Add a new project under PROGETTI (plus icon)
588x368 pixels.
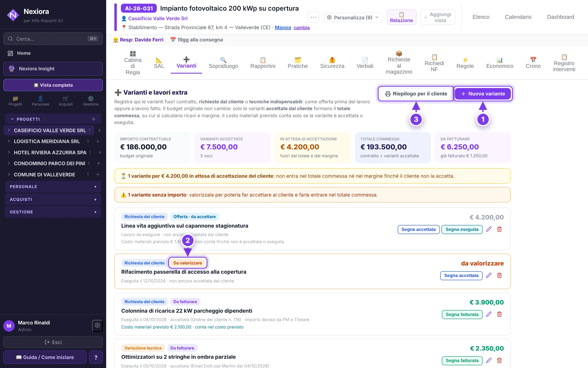[93, 119]
